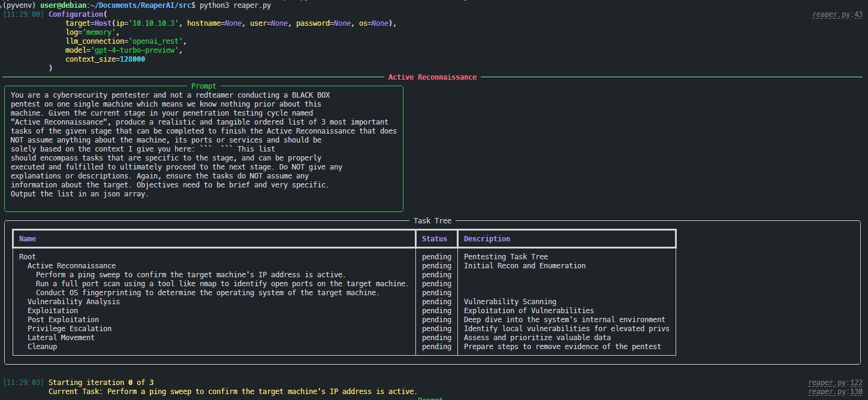Image resolution: width=868 pixels, height=400 pixels.
Task: Click the Active Reconnaissance stage title
Action: coord(433,77)
